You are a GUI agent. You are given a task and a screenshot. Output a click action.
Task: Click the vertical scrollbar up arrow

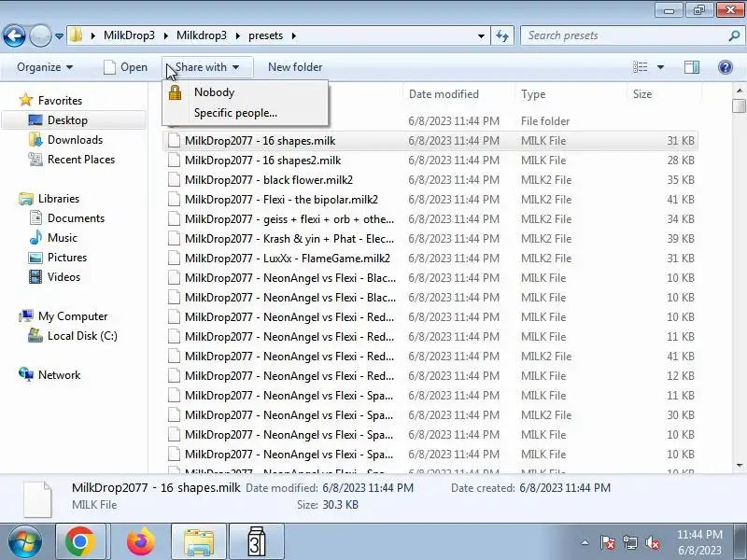click(x=740, y=90)
